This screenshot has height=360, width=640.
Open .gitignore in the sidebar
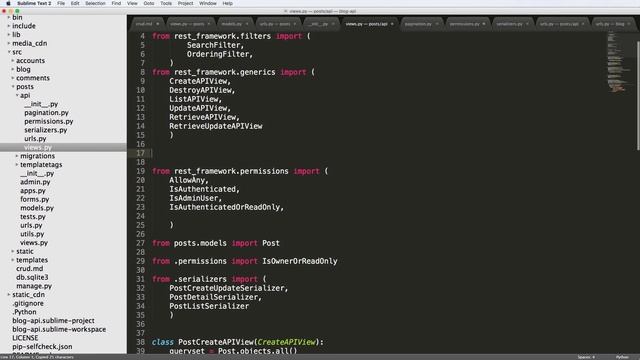[28, 303]
